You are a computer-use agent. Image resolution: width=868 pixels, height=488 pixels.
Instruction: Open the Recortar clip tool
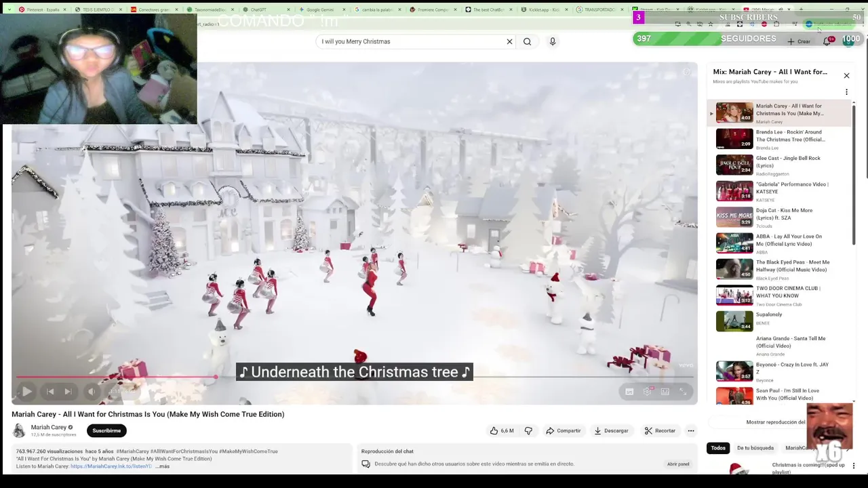pos(660,430)
